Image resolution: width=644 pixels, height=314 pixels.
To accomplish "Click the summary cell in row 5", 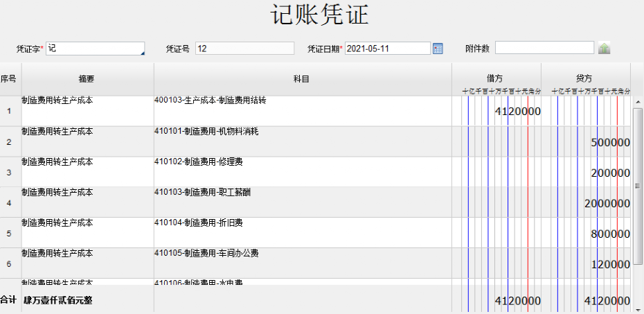I will coord(87,233).
